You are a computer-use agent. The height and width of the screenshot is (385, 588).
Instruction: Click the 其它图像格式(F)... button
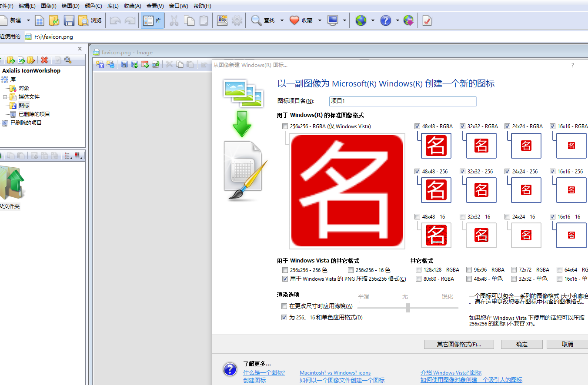pos(459,344)
